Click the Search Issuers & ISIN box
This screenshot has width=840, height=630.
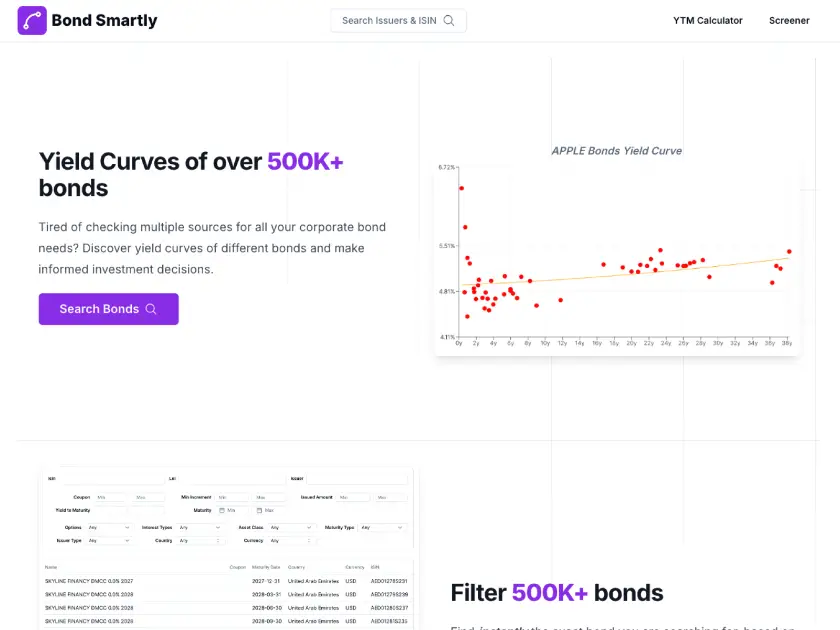[398, 20]
